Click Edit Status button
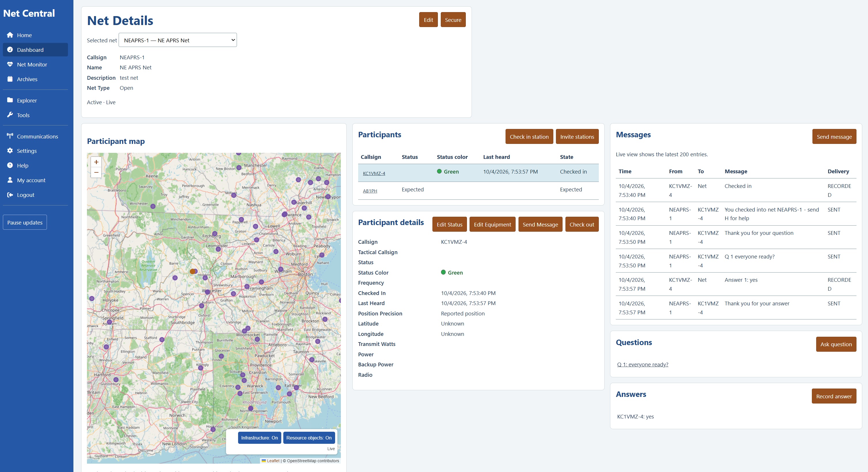 (449, 224)
